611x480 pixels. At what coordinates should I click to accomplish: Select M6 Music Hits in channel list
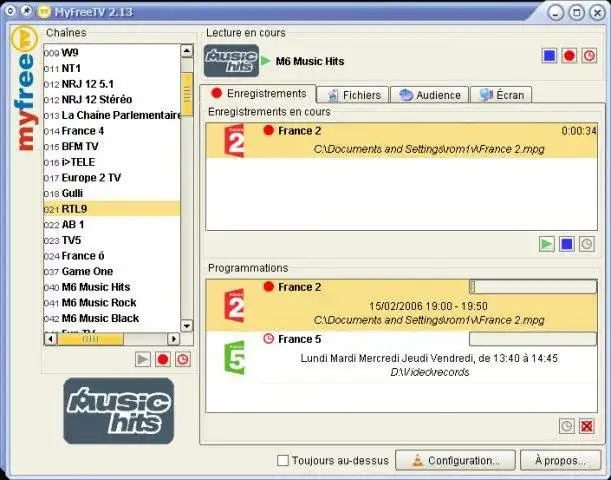112,287
